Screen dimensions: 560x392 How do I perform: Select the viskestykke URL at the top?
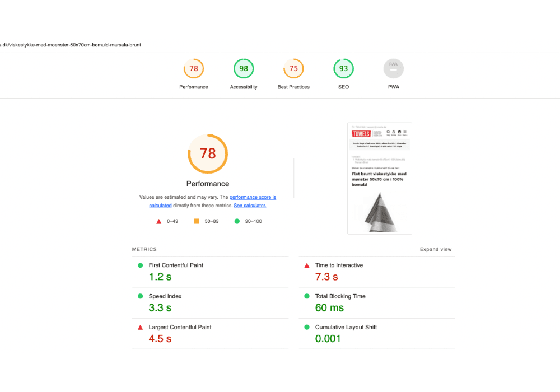tap(71, 45)
